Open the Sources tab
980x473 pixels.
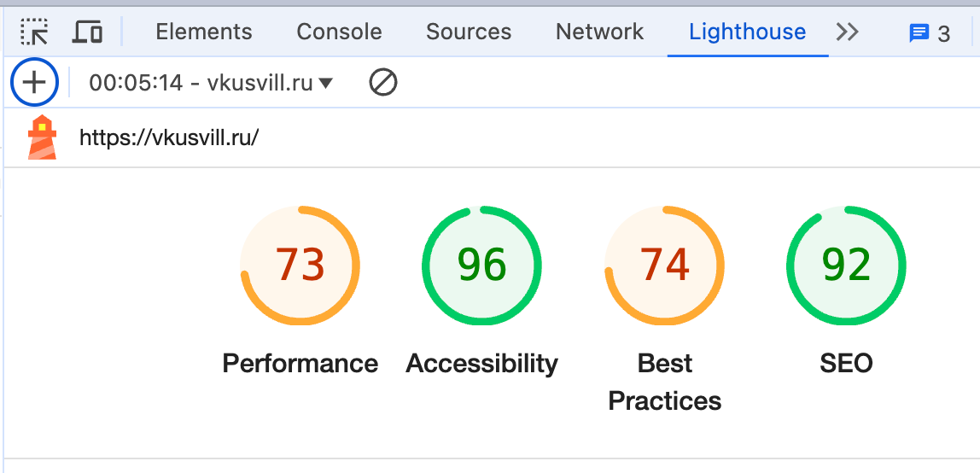coord(469,32)
